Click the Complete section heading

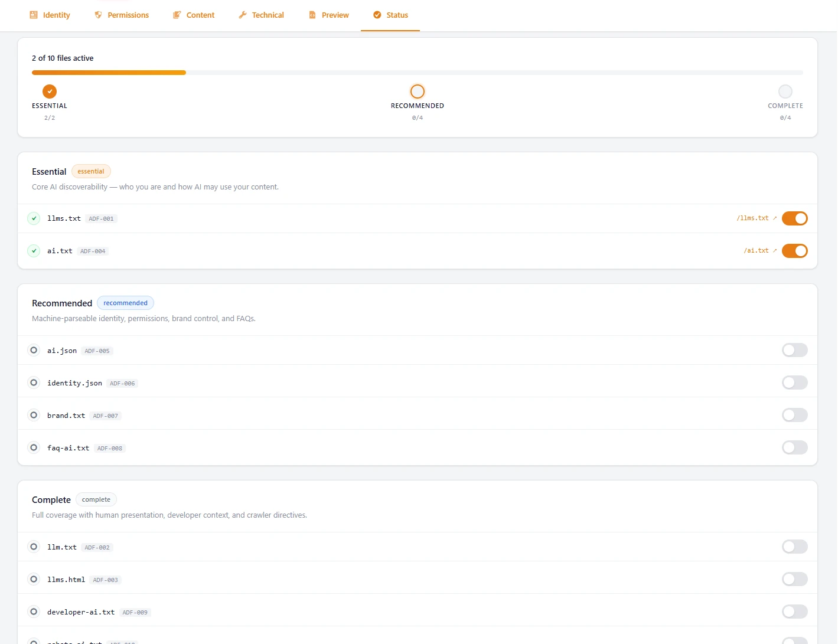51,499
